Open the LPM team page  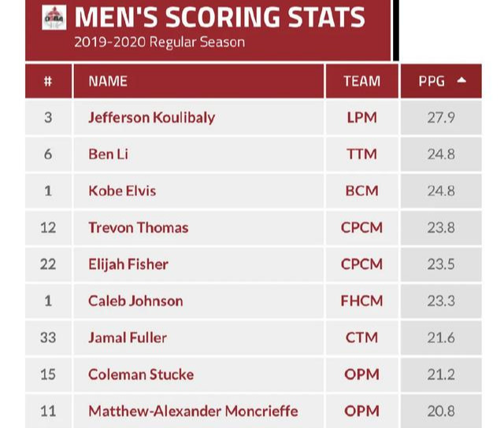pyautogui.click(x=361, y=117)
